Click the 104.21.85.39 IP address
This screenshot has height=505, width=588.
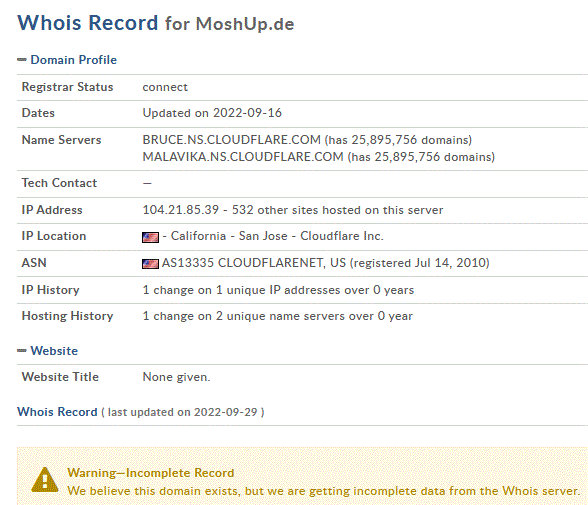(x=181, y=210)
